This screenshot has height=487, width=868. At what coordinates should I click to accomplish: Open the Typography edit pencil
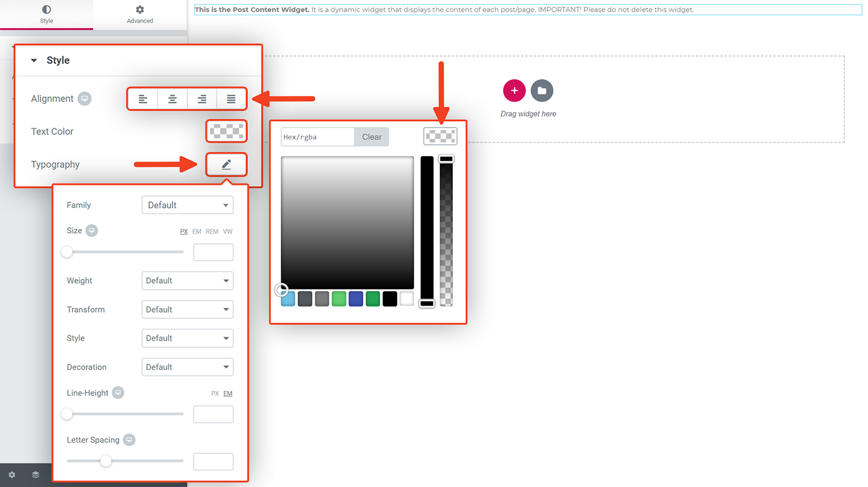(226, 164)
